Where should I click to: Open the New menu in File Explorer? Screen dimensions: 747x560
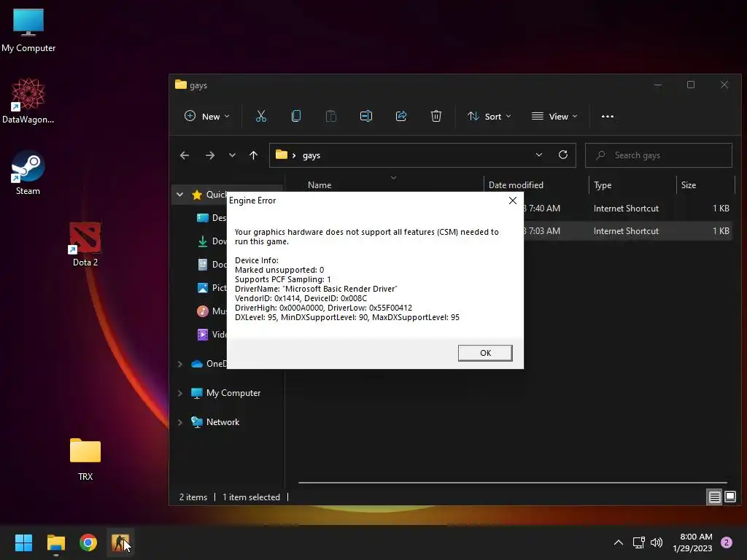206,116
